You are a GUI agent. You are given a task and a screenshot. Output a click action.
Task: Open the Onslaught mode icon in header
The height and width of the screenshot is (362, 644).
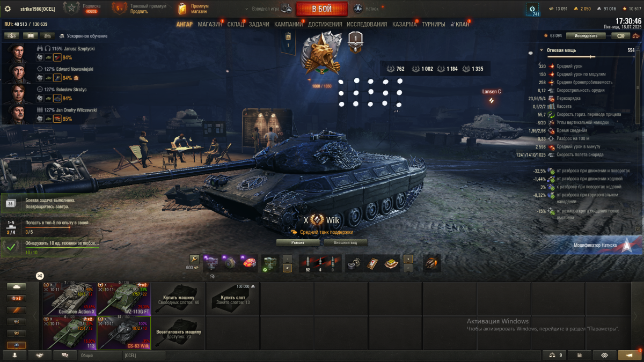tap(358, 9)
